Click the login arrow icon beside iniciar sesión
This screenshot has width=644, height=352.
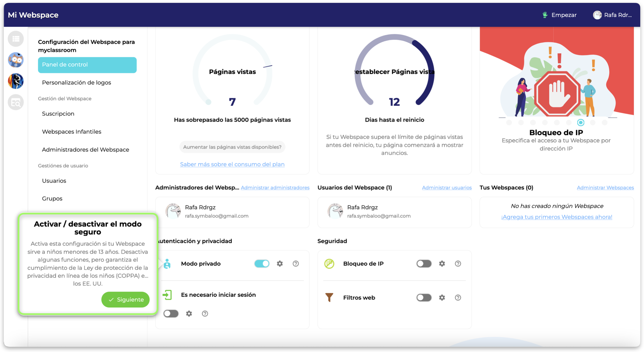tap(167, 295)
